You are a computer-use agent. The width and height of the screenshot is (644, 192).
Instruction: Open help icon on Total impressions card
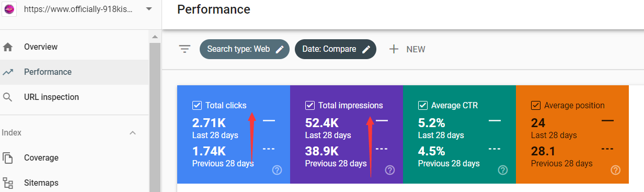(x=390, y=170)
